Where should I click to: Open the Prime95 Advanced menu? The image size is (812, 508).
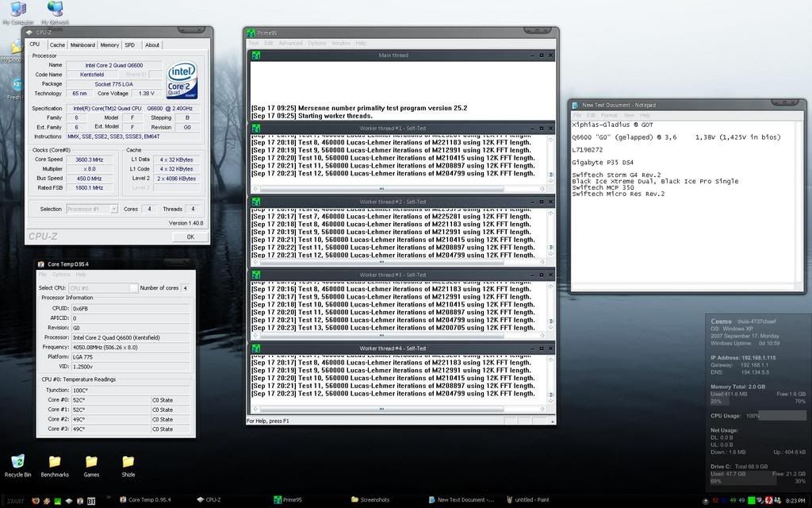coord(290,43)
